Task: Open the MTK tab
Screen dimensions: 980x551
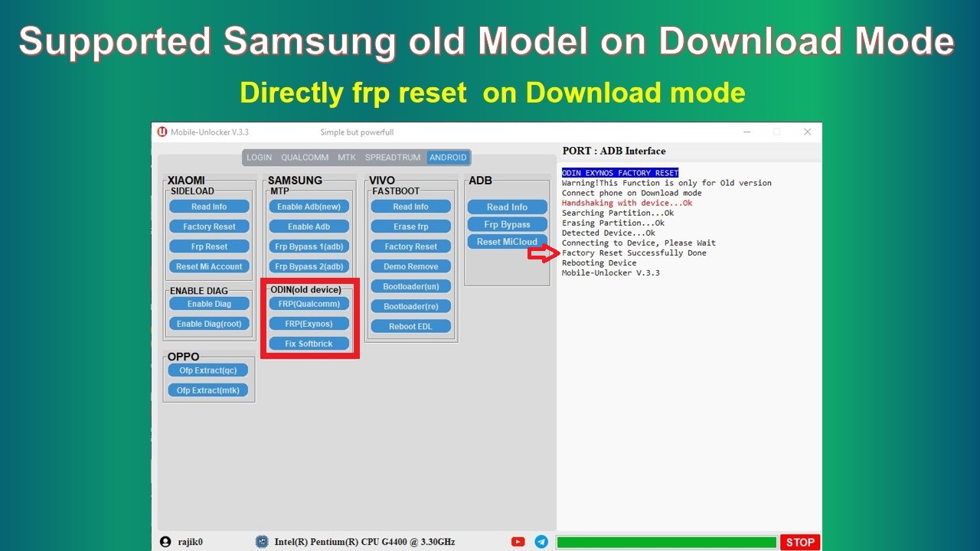Action: coord(347,158)
